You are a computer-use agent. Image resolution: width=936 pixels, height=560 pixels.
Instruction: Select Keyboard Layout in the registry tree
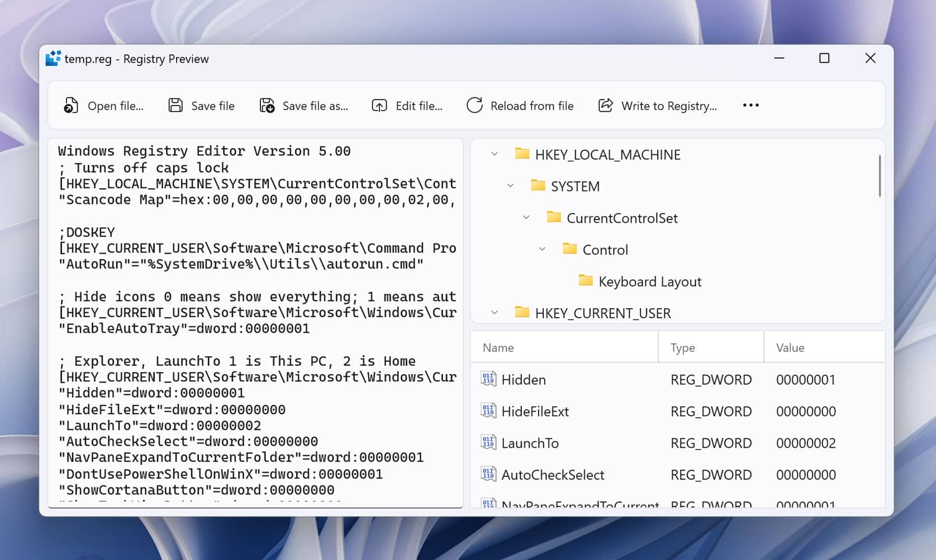click(650, 281)
